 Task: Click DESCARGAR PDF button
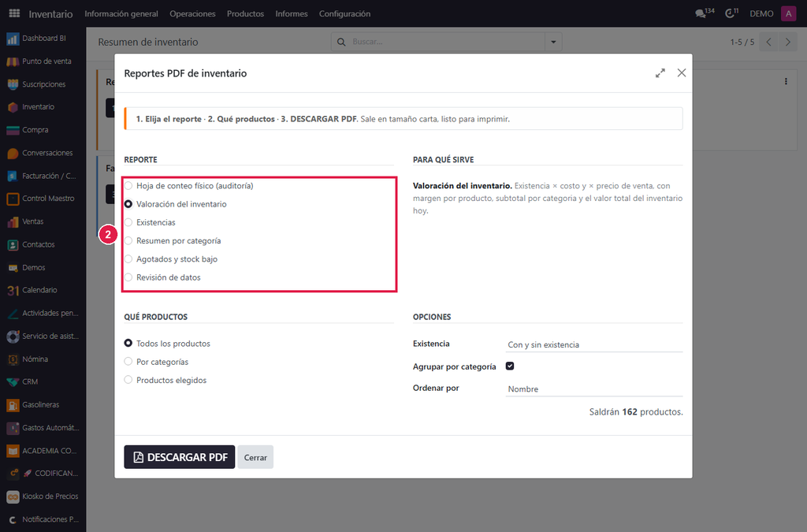tap(180, 457)
